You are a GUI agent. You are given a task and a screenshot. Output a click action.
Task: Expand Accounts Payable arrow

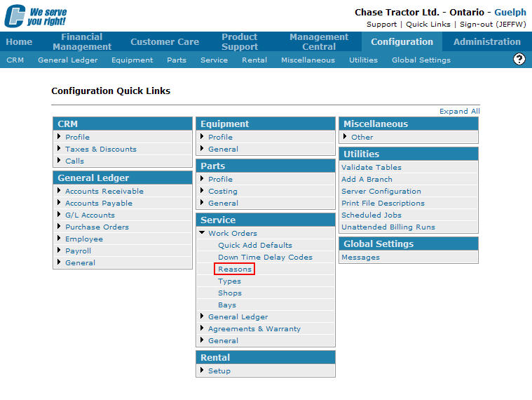(59, 202)
